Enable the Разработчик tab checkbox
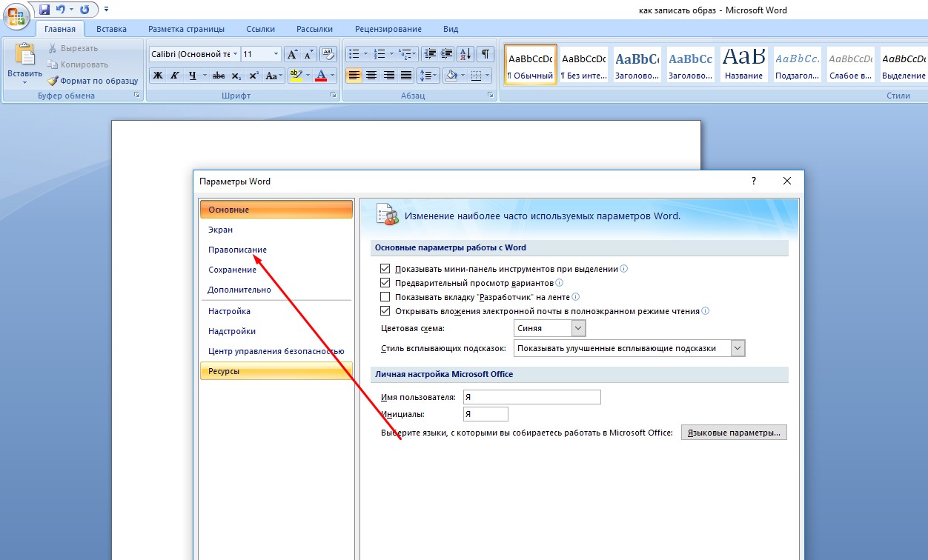Image resolution: width=928 pixels, height=560 pixels. 385,297
